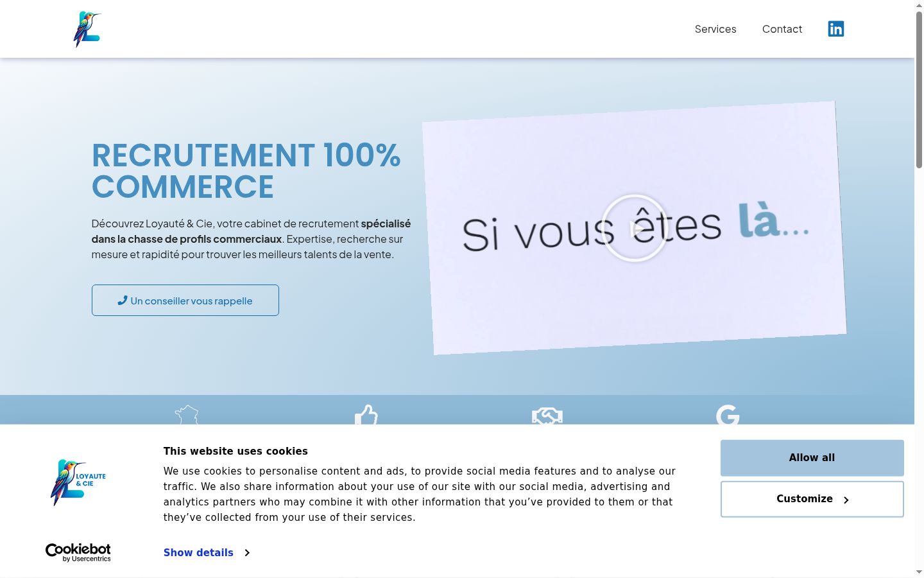Viewport: 924px width, 578px height.
Task: Click the scrollbar up arrow
Action: tap(919, 5)
